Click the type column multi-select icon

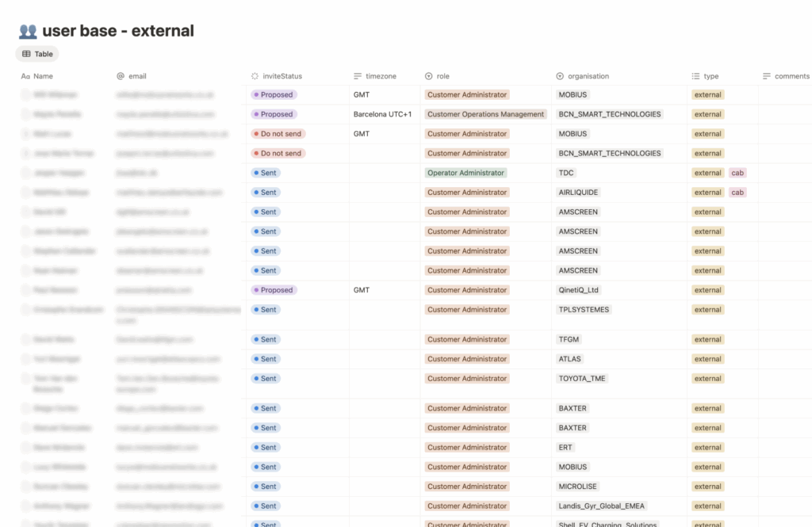tap(695, 77)
